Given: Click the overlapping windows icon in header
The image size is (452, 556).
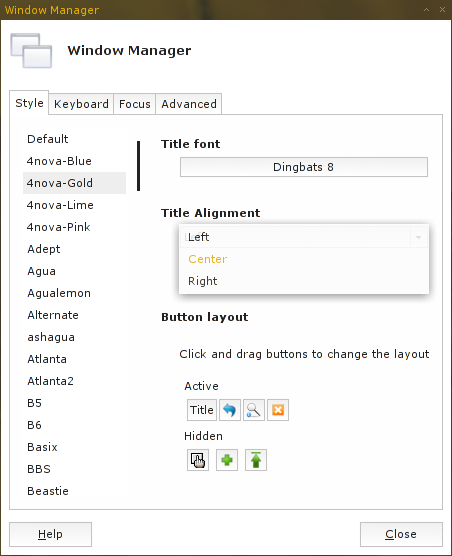Looking at the screenshot, I should click(x=31, y=50).
